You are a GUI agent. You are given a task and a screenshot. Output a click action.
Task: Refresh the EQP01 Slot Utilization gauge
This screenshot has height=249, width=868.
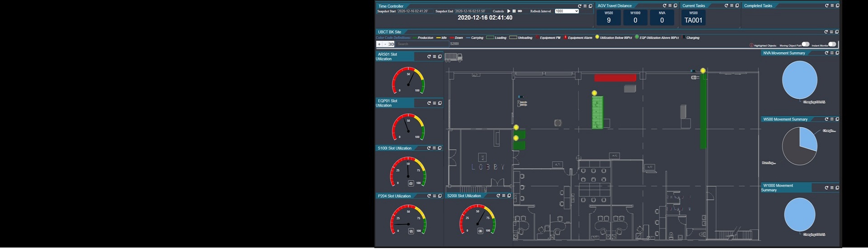(x=429, y=103)
